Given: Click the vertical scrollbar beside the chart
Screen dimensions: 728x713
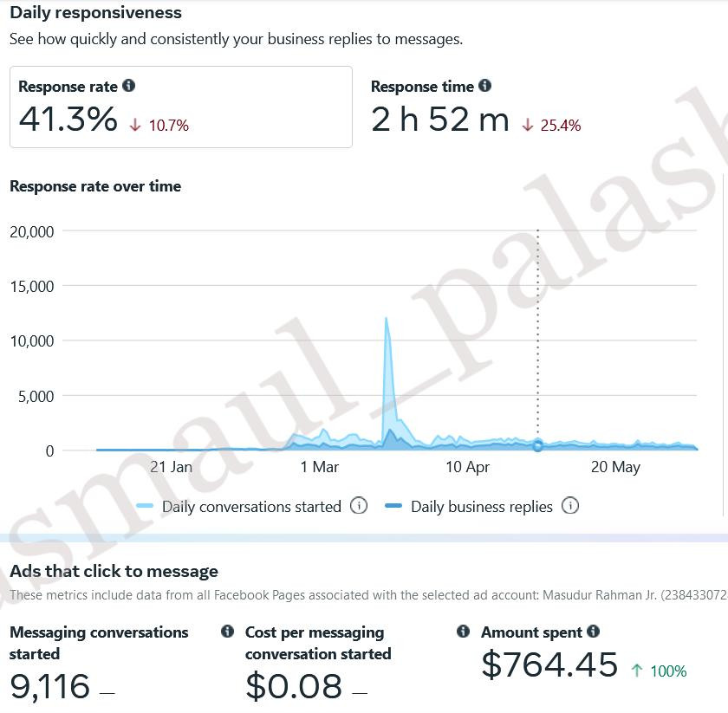Looking at the screenshot, I should (x=724, y=346).
